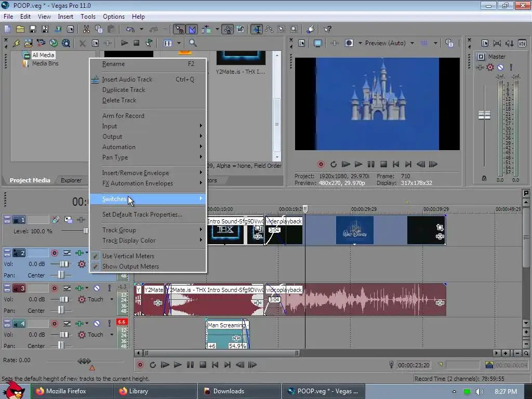The image size is (532, 399).
Task: Click the preview Play button
Action: coord(358,164)
